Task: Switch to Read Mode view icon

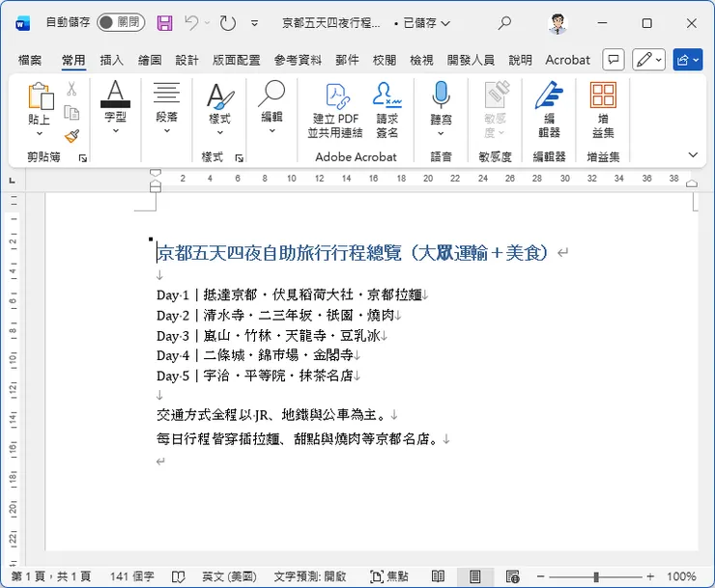Action: (x=438, y=576)
